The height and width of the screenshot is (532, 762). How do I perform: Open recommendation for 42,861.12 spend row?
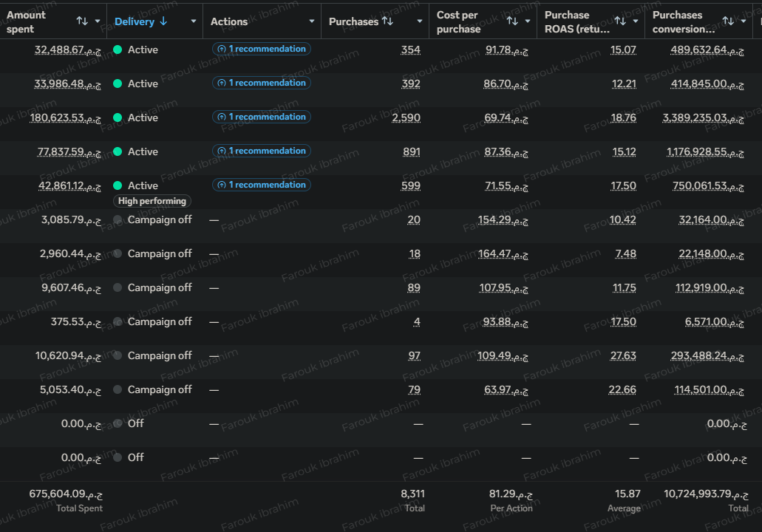[x=262, y=185]
